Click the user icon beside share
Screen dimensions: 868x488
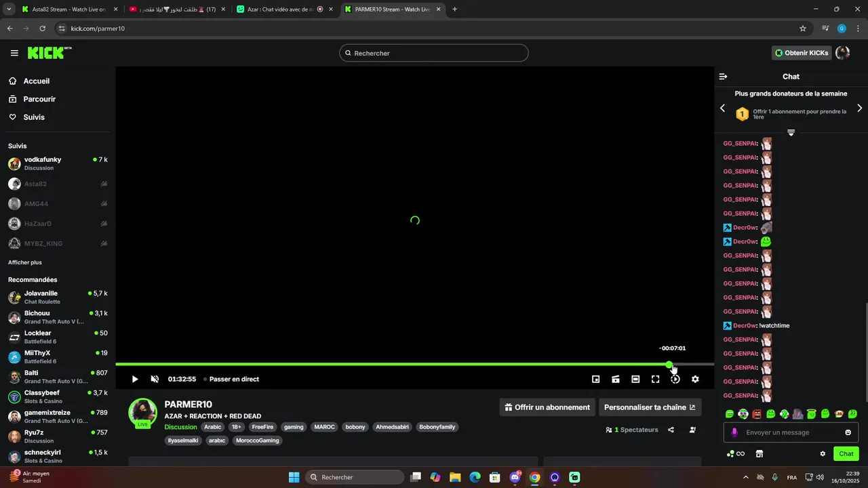coord(692,430)
